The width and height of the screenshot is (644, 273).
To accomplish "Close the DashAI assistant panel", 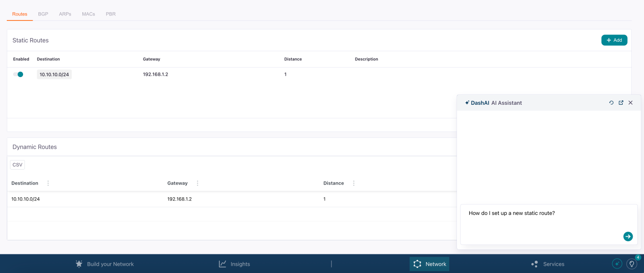I will [630, 102].
